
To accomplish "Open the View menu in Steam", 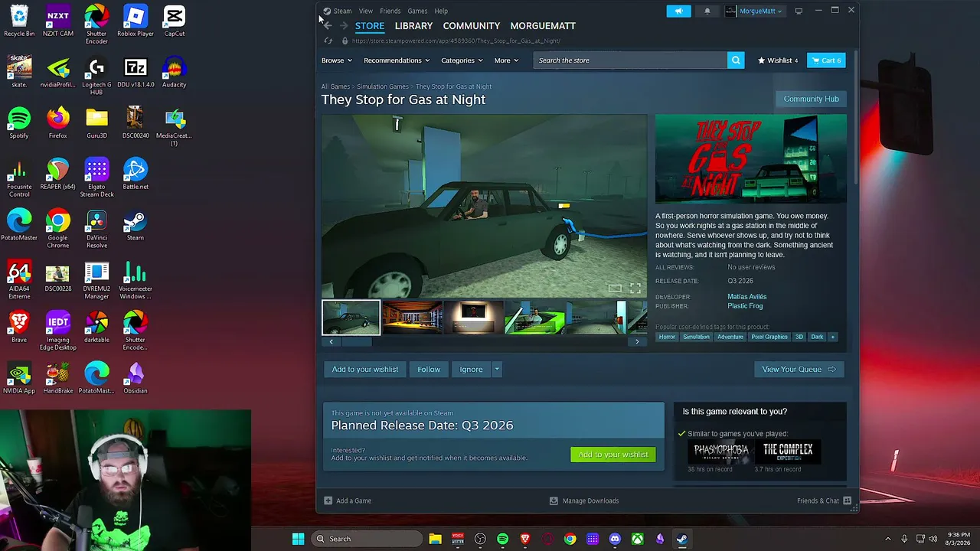I will pos(366,11).
